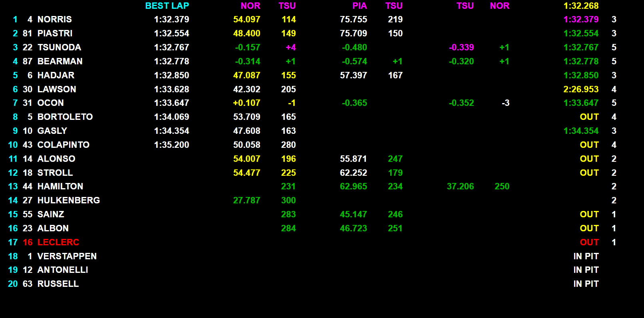Select position number 20 beside Russell
644x318 pixels.
point(13,284)
